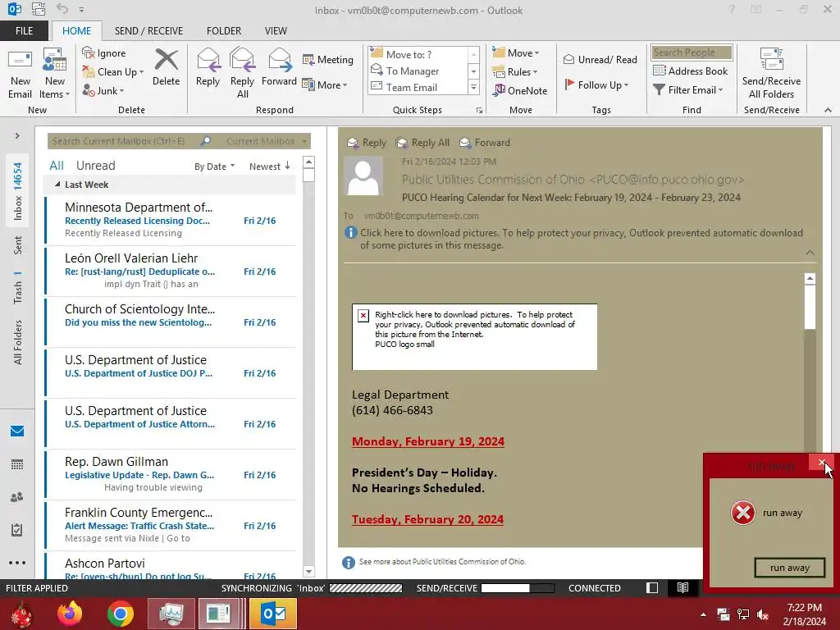Click Reply All in the ribbon
Image resolution: width=840 pixels, height=630 pixels.
(242, 74)
